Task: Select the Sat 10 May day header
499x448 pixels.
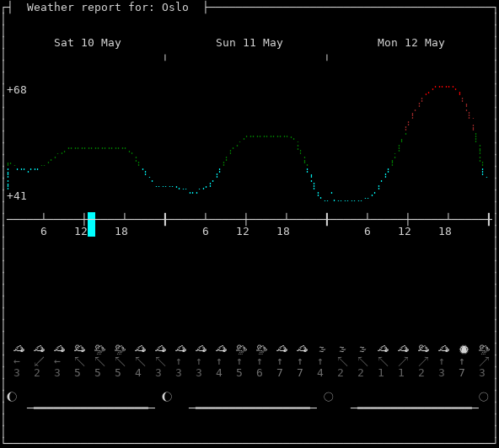Action: pyautogui.click(x=88, y=43)
